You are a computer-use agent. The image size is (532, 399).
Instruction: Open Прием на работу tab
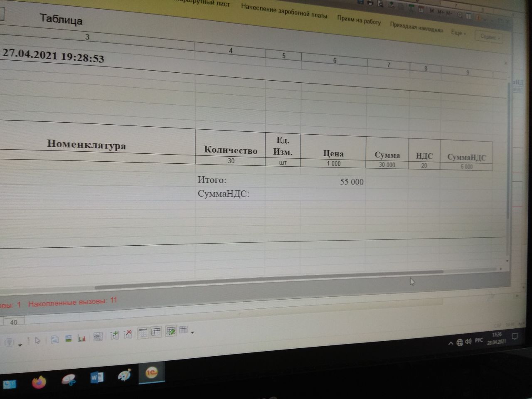[359, 20]
